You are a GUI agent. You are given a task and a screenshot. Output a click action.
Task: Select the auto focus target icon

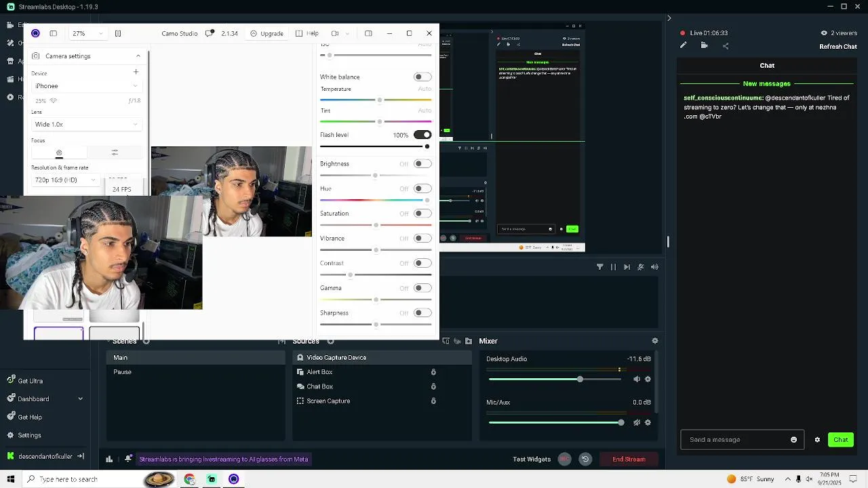(59, 153)
